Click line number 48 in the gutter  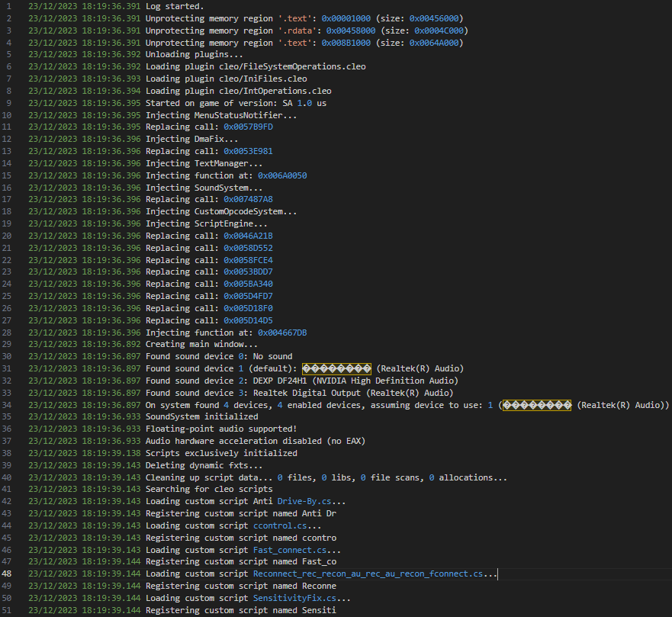(x=9, y=574)
